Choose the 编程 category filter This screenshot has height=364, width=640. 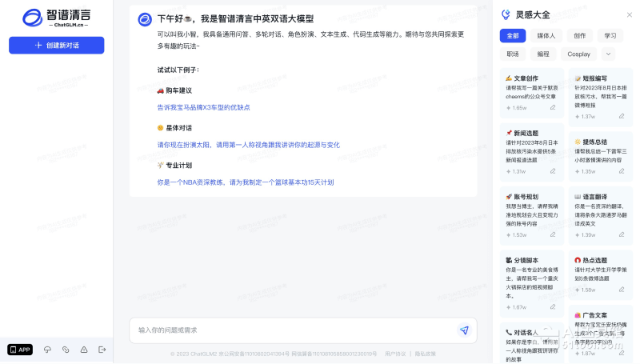click(x=543, y=54)
